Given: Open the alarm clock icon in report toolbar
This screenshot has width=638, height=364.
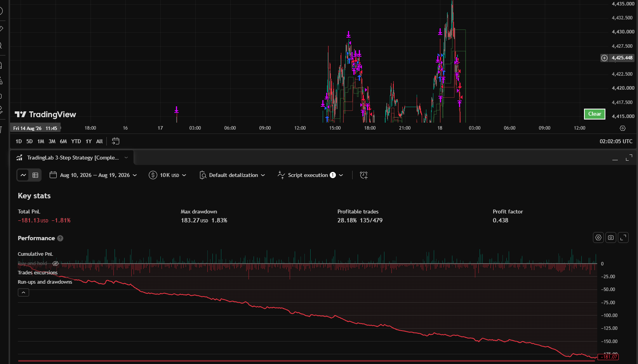Looking at the screenshot, I should (363, 175).
